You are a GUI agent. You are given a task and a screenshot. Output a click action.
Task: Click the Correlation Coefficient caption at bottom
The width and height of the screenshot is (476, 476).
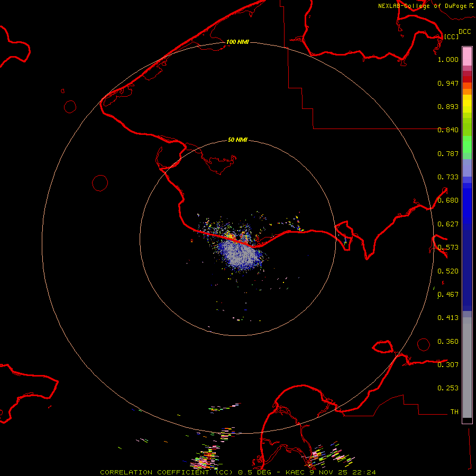coord(237,472)
